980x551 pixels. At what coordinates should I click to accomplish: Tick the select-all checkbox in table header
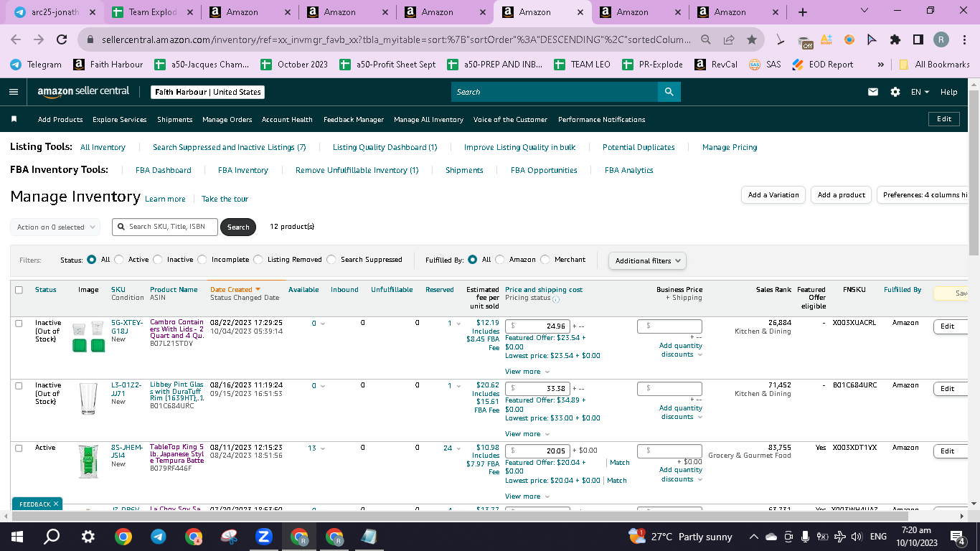(19, 290)
